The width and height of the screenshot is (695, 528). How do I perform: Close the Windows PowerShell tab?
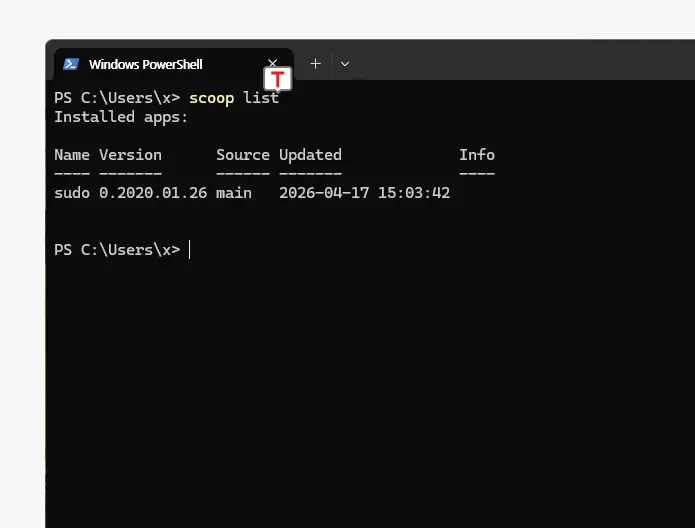pos(271,63)
